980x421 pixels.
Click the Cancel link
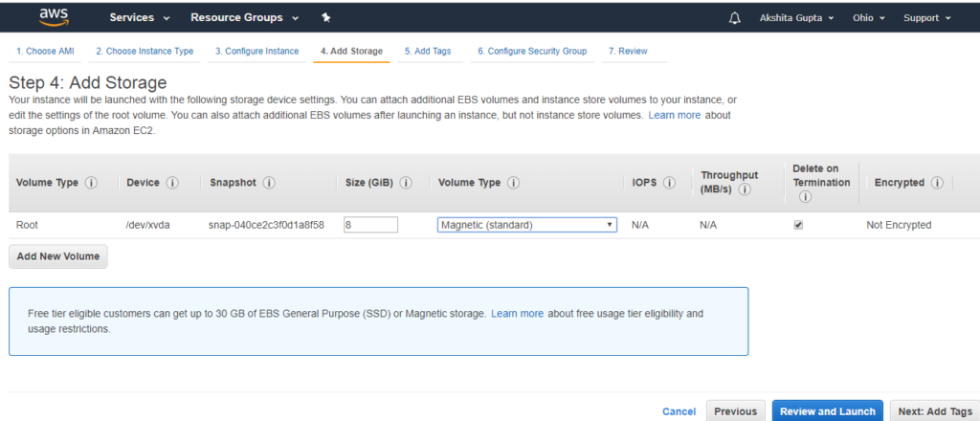click(x=679, y=411)
